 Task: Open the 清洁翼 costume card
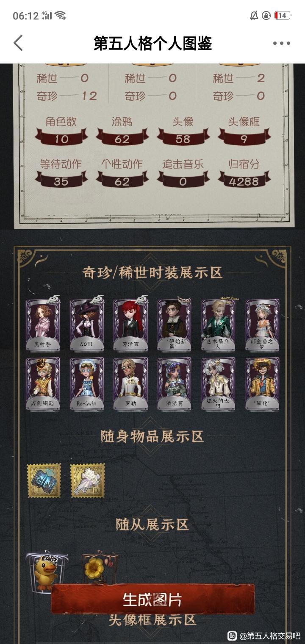tap(175, 384)
